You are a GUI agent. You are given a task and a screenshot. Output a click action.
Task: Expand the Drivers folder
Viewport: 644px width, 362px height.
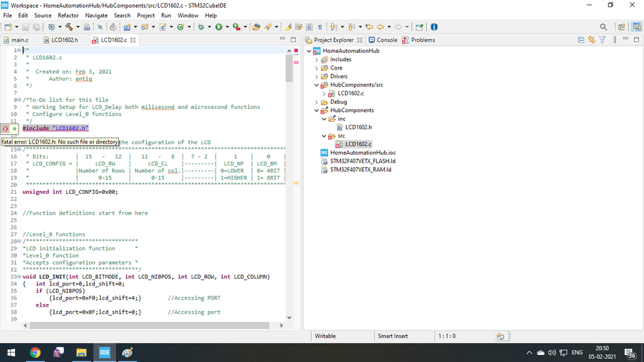317,77
